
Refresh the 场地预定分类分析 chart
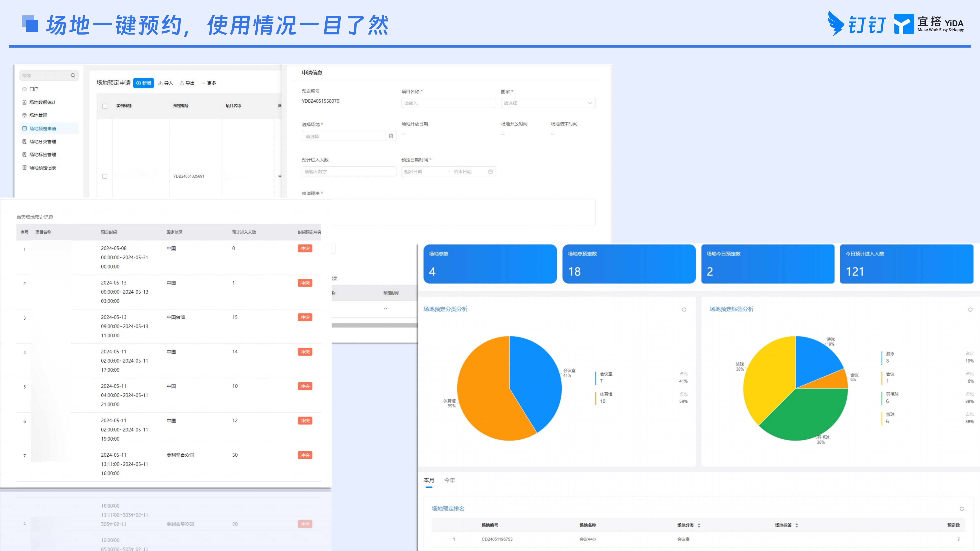point(684,309)
